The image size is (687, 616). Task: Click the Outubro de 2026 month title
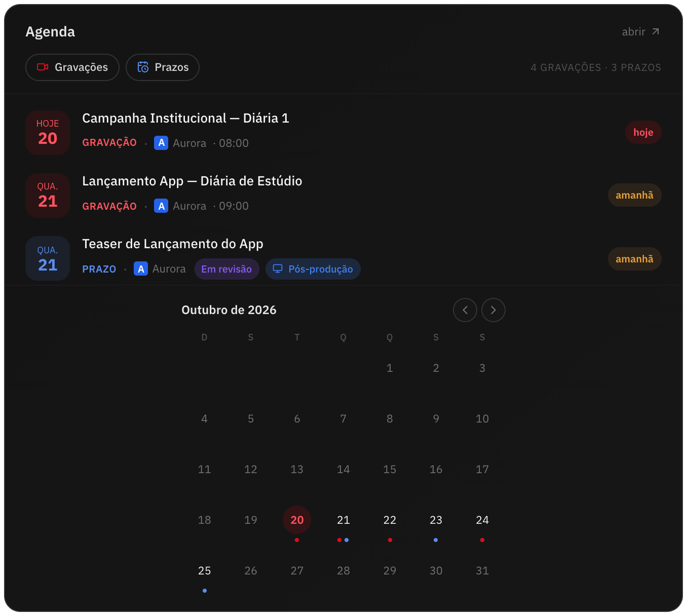point(229,310)
